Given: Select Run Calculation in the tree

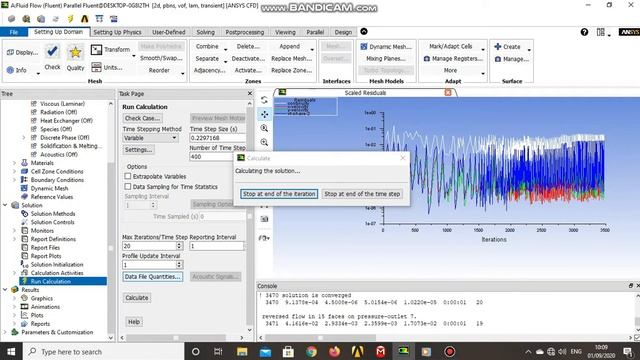Looking at the screenshot, I should (51, 281).
